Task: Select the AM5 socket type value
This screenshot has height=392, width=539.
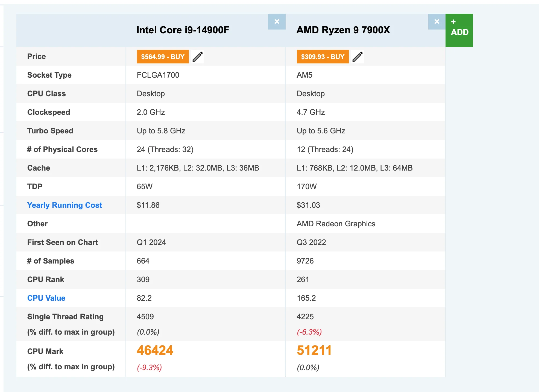Action: coord(304,75)
